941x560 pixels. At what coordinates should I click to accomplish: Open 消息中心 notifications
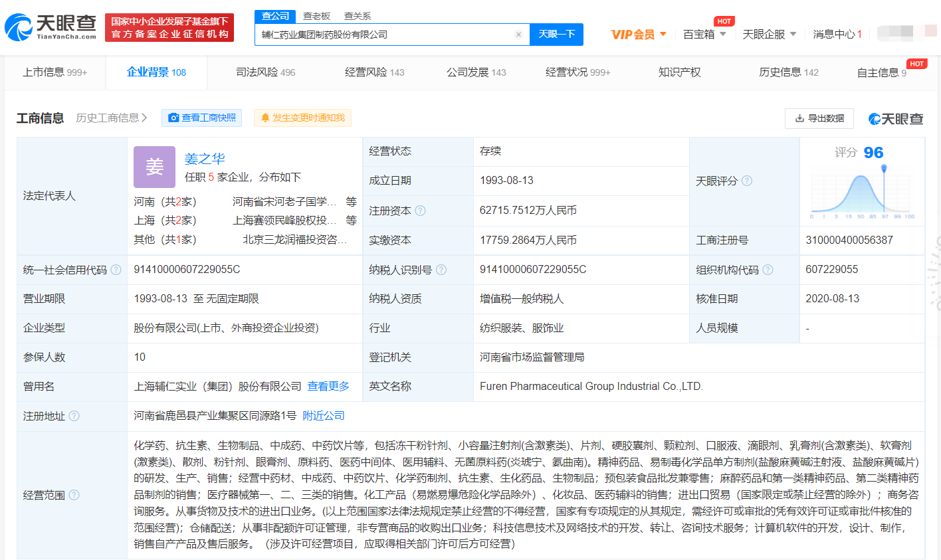837,35
